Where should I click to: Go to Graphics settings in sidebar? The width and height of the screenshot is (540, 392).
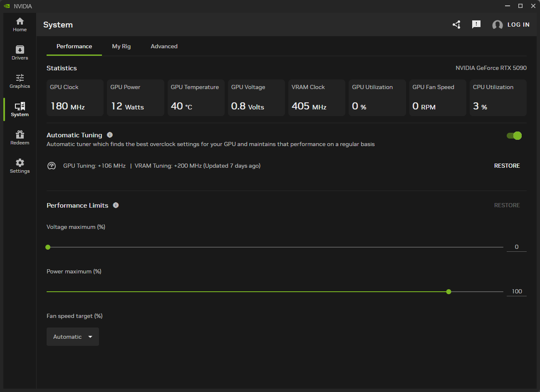click(20, 81)
